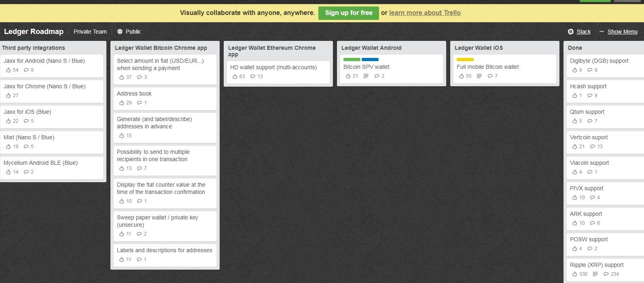Screen dimensions: 644x283
Task: Open Jaxx for Android (Nano S / Blue) card
Action: point(52,66)
